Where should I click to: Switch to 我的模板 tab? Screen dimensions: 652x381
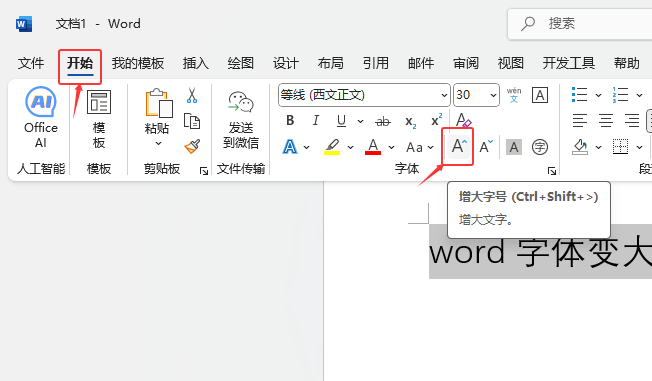coord(138,63)
